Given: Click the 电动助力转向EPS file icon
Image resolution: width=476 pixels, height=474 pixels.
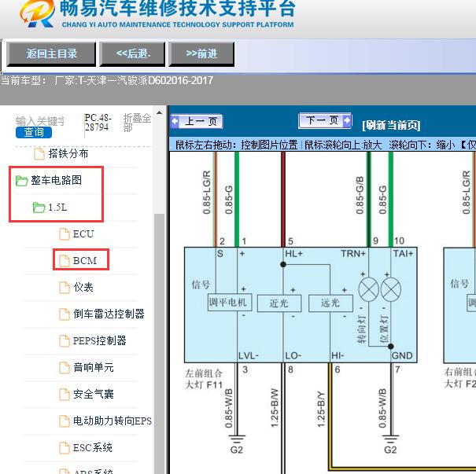Looking at the screenshot, I should point(64,421).
